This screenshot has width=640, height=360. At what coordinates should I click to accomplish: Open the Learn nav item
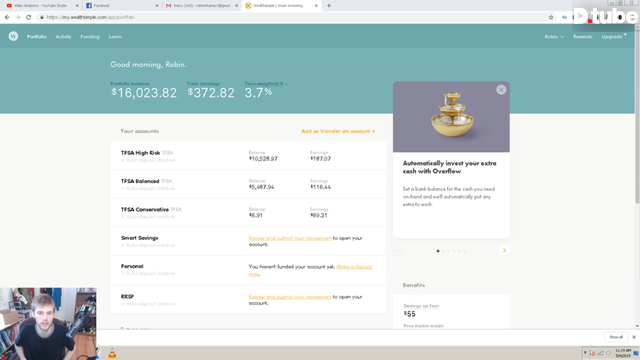coord(115,37)
